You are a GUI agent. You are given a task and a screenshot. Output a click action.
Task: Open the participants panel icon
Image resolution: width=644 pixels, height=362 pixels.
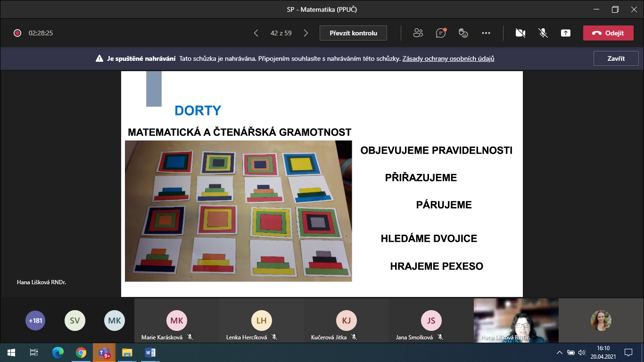418,33
